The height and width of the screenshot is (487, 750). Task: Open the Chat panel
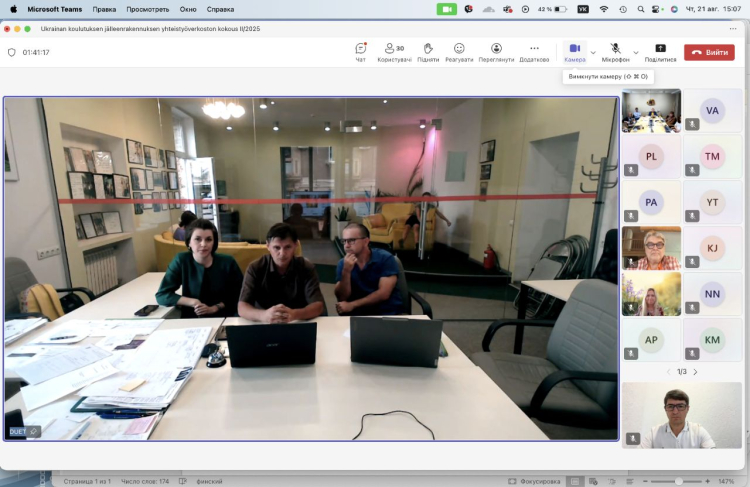(360, 50)
